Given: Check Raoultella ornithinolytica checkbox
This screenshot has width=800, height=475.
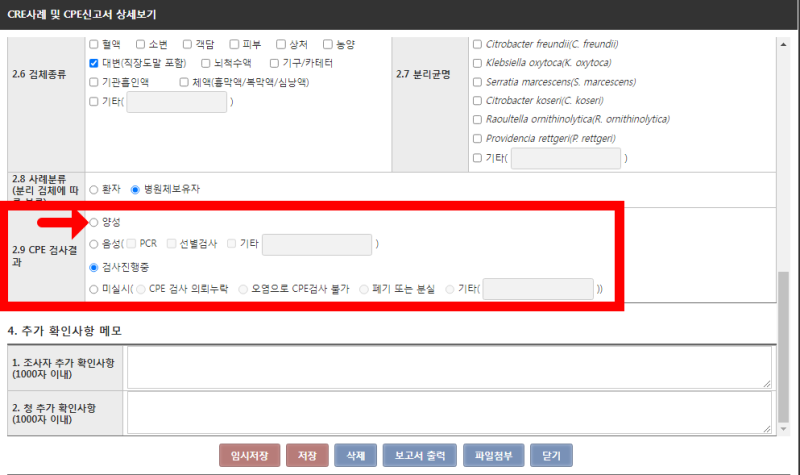Looking at the screenshot, I should pos(478,119).
